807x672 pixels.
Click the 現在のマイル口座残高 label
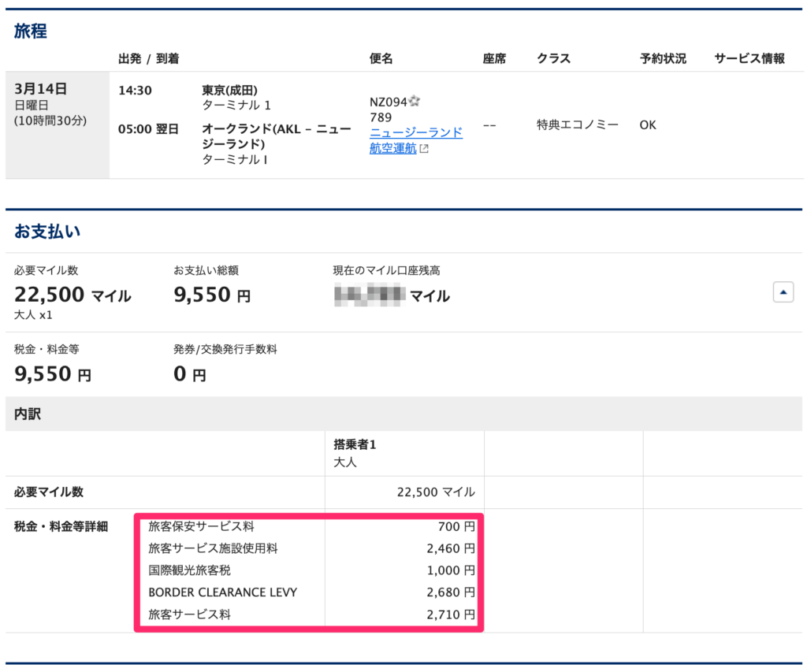coord(386,271)
